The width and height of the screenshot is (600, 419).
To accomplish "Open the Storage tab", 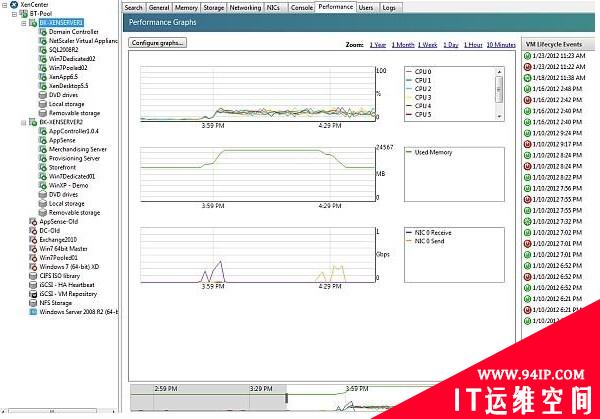I will click(x=214, y=8).
